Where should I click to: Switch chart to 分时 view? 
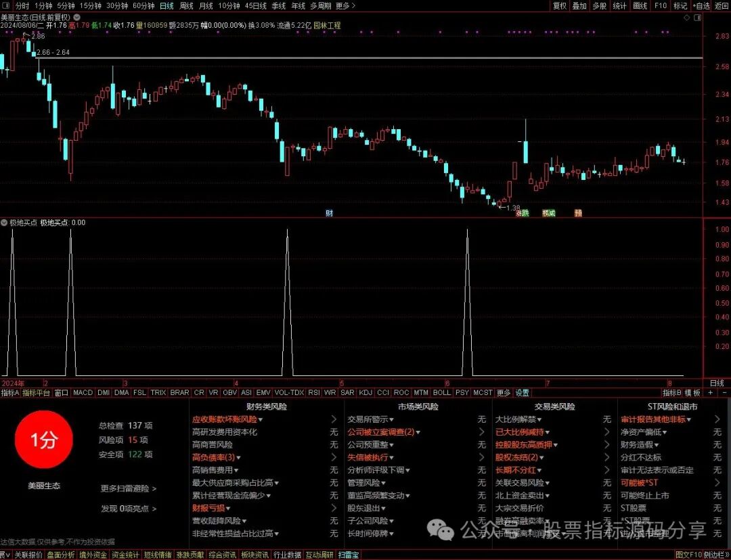point(22,5)
